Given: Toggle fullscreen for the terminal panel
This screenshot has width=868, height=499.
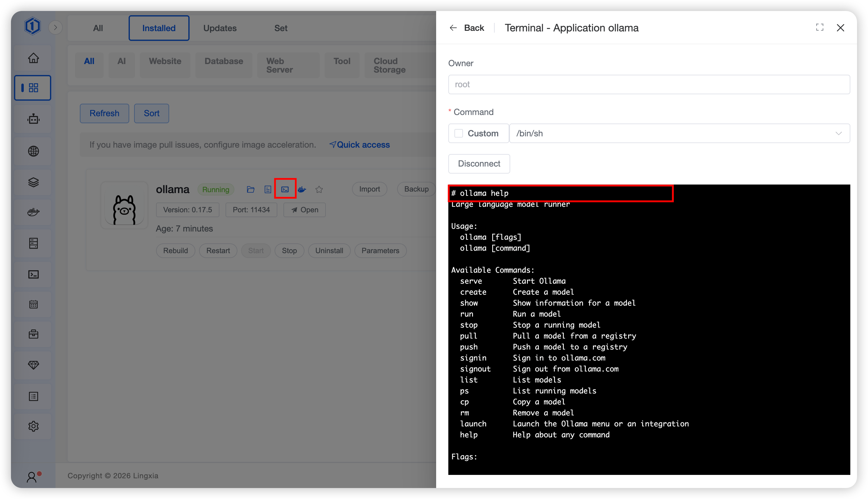Looking at the screenshot, I should click(x=819, y=27).
